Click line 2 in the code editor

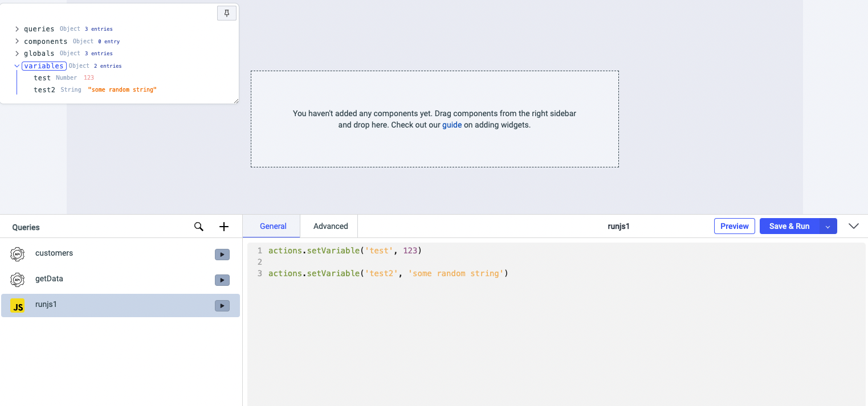(x=399, y=262)
